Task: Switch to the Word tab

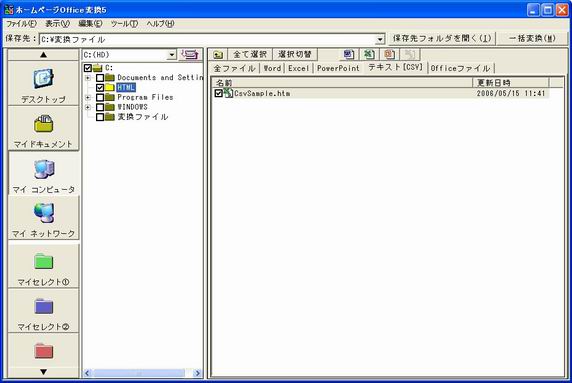Action: pos(272,68)
